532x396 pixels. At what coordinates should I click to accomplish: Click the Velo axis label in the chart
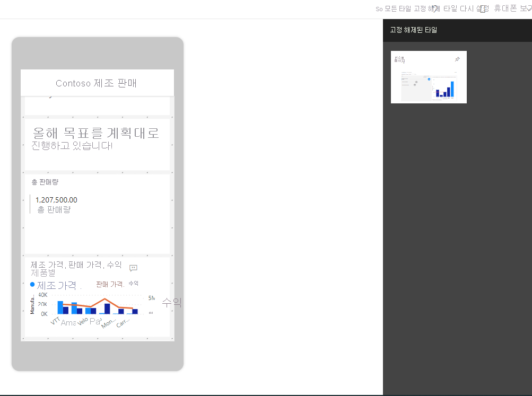click(x=82, y=321)
